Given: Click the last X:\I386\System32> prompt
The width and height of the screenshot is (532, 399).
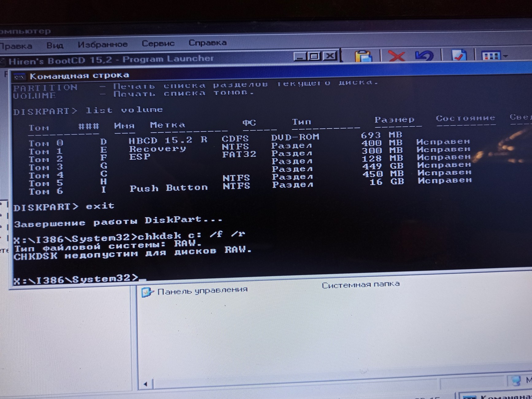Looking at the screenshot, I should (76, 279).
